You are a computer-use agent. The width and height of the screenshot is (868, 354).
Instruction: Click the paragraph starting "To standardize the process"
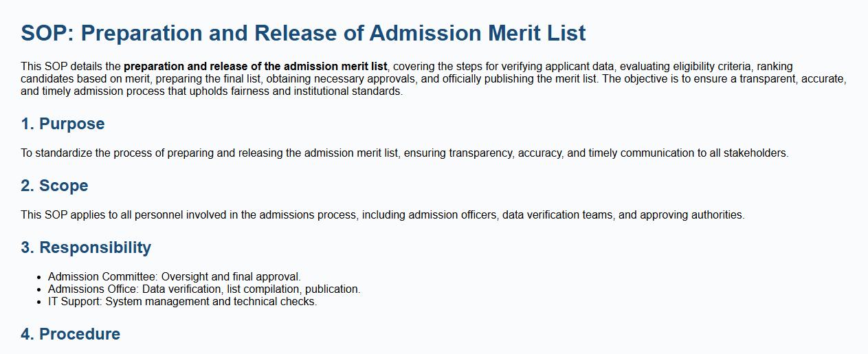pyautogui.click(x=404, y=153)
